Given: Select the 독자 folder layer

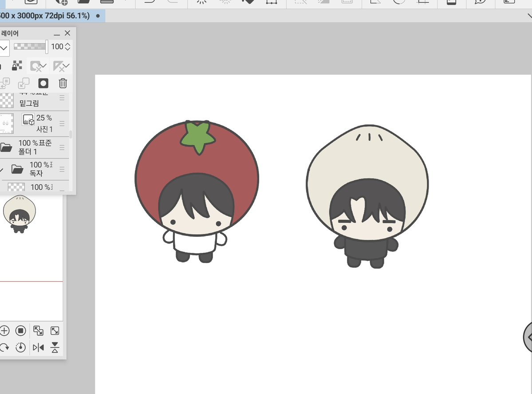Looking at the screenshot, I should tap(34, 169).
